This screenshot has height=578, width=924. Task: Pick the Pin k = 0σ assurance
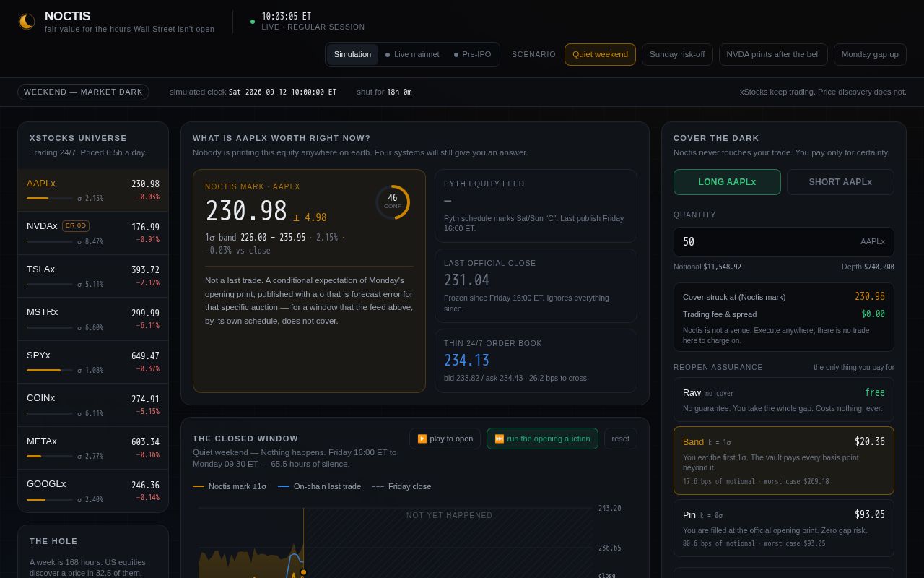pos(784,528)
